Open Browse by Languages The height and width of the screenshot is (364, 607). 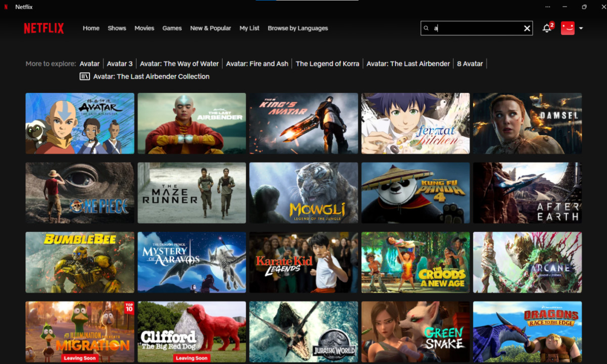point(298,28)
